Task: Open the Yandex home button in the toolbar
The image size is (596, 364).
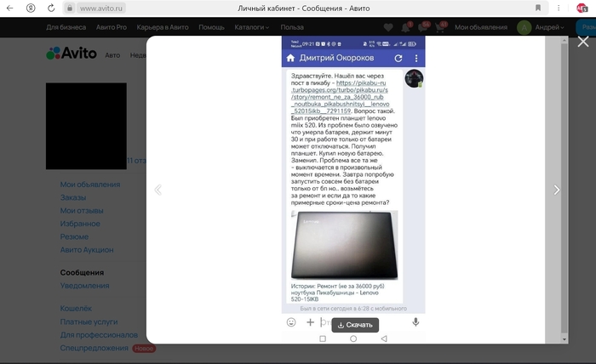Action: tap(31, 8)
